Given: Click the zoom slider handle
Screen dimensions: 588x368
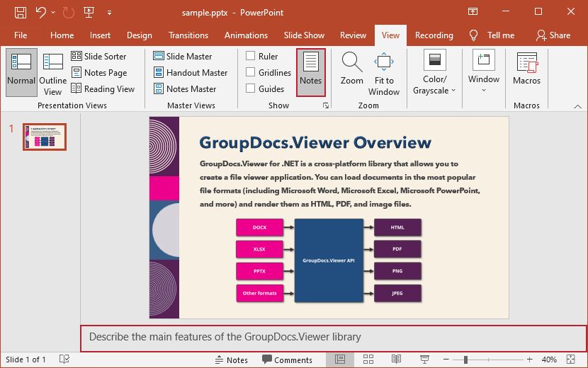Looking at the screenshot, I should click(x=465, y=360).
